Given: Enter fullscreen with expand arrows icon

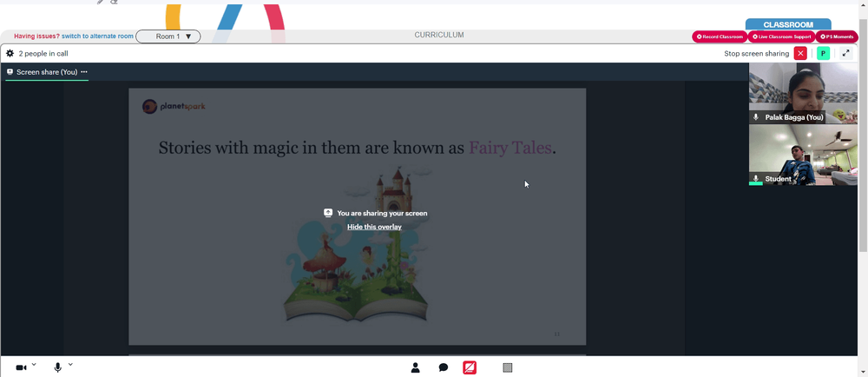Looking at the screenshot, I should [x=845, y=54].
